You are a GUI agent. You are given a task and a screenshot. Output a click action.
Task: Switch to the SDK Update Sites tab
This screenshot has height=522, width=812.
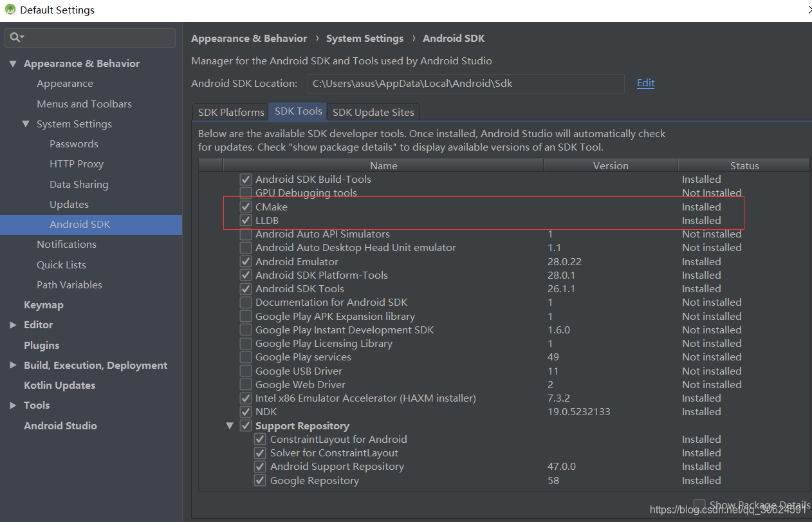pos(373,112)
